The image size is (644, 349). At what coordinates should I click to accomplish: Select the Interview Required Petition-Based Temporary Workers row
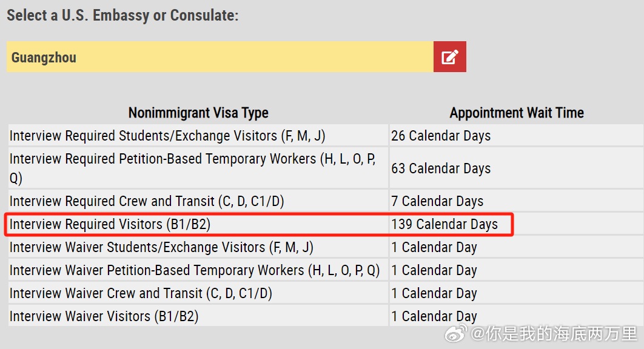click(x=326, y=168)
